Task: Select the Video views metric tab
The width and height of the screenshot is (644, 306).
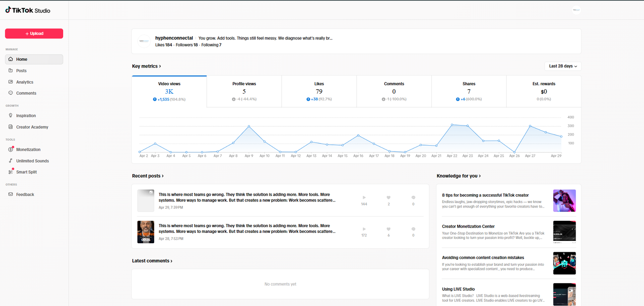Action: click(x=169, y=92)
